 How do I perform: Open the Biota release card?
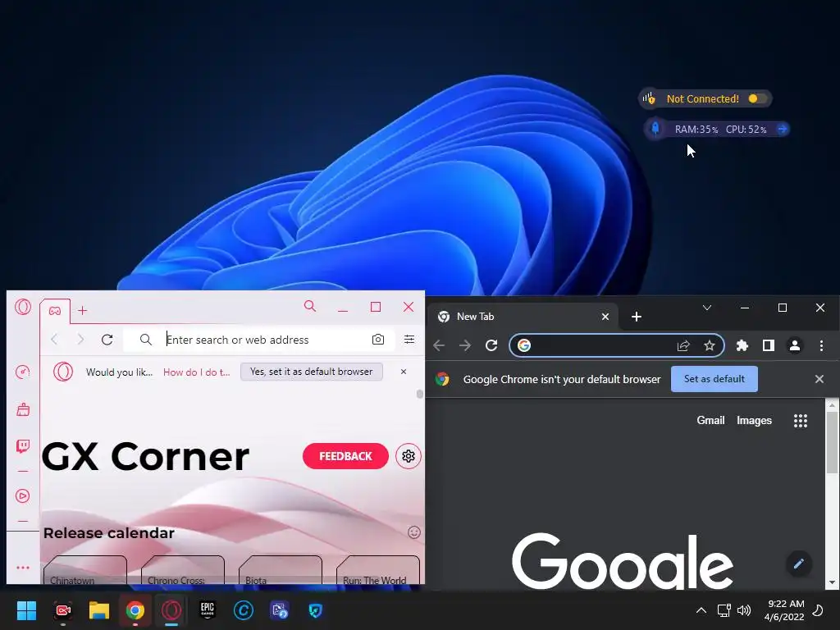point(281,570)
